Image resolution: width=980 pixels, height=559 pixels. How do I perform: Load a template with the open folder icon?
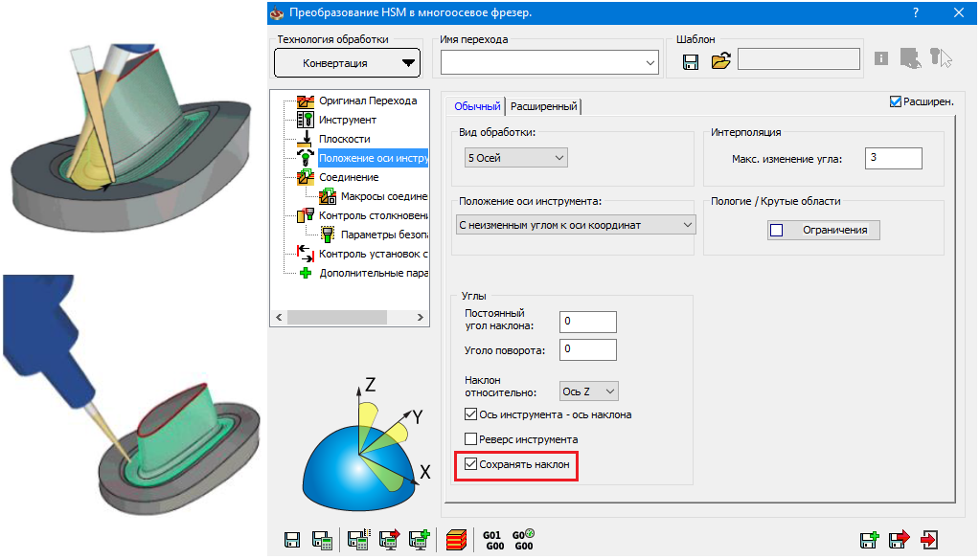(720, 60)
